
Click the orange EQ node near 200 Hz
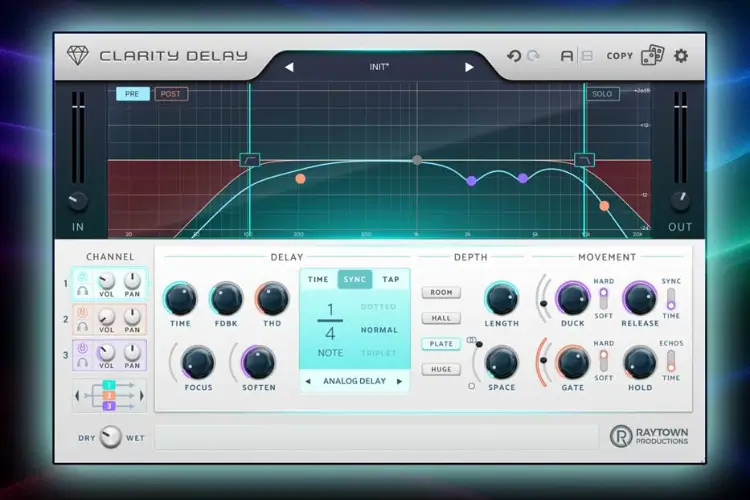coord(300,179)
